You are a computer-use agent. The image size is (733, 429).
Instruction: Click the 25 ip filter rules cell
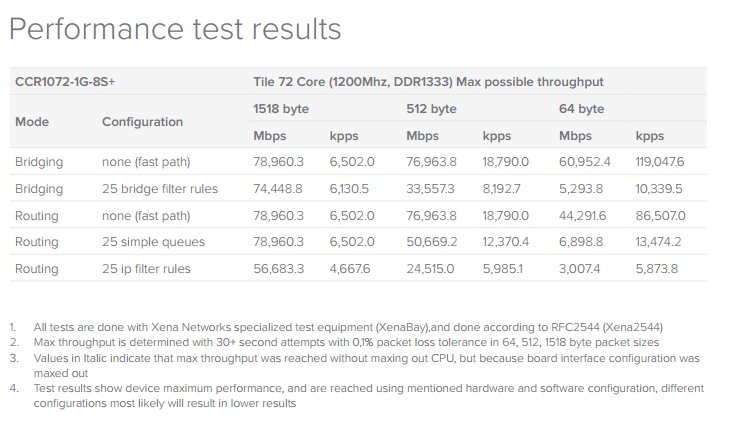pos(146,269)
